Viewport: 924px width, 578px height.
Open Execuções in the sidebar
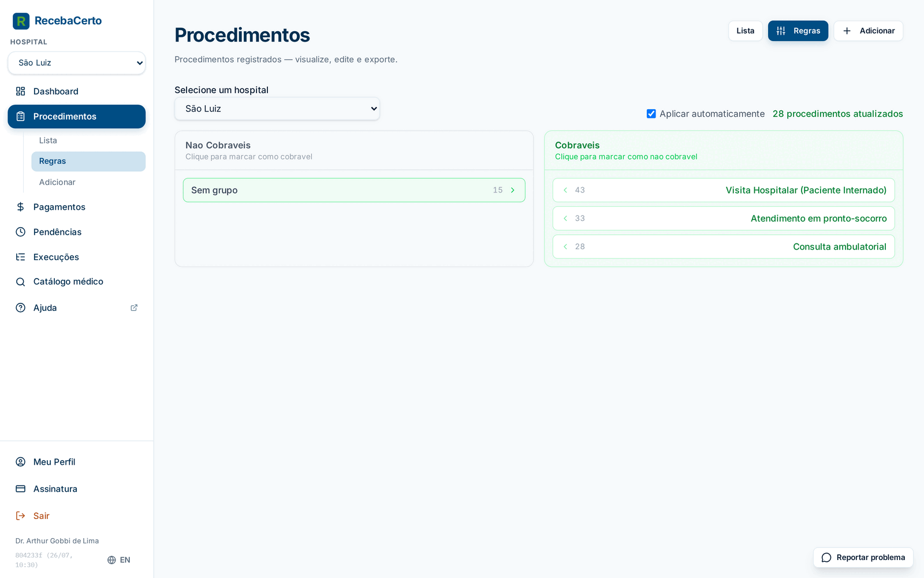[77, 257]
